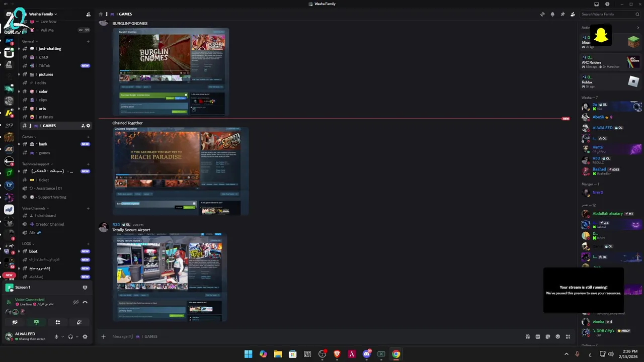
Task: Open the Inbox icon in title bar
Action: click(x=597, y=4)
